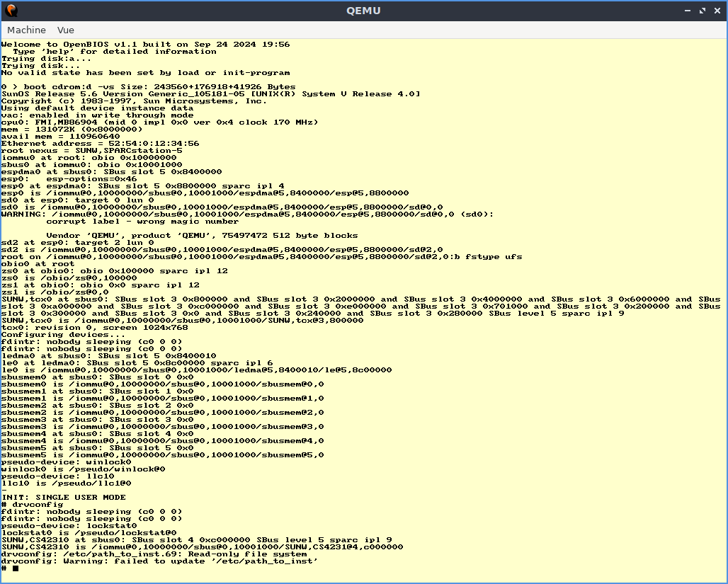The image size is (728, 584).
Task: Click 'Copyright (c) 1983-1997, Sun Microsystems' line
Action: 134,101
